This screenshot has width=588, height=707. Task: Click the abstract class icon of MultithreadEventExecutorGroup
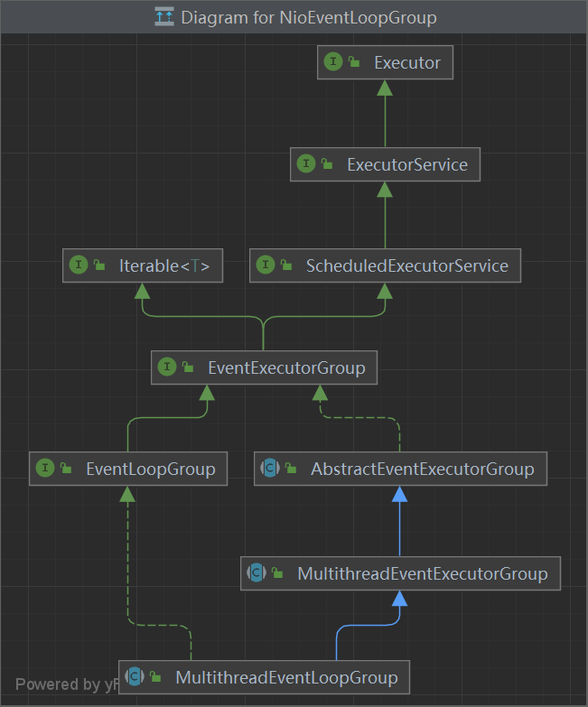(x=257, y=572)
